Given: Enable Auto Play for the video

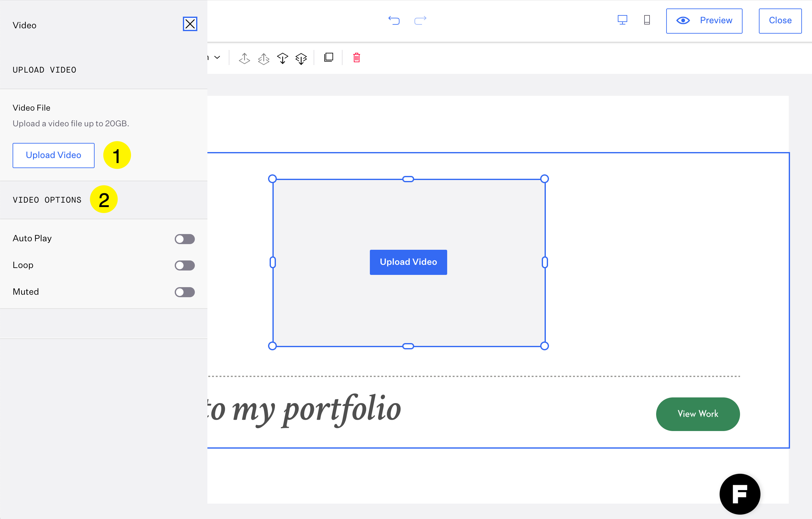Looking at the screenshot, I should point(184,239).
